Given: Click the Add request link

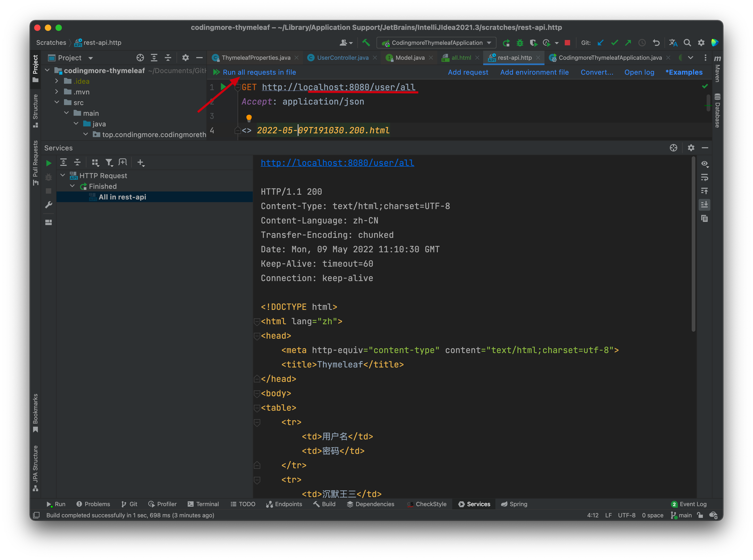Looking at the screenshot, I should click(468, 72).
